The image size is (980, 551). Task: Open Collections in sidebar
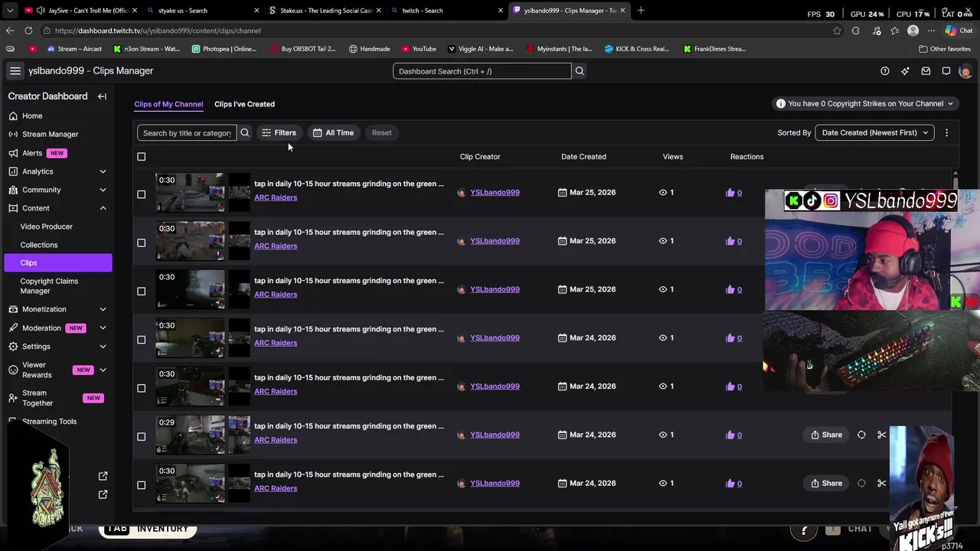pyautogui.click(x=39, y=245)
